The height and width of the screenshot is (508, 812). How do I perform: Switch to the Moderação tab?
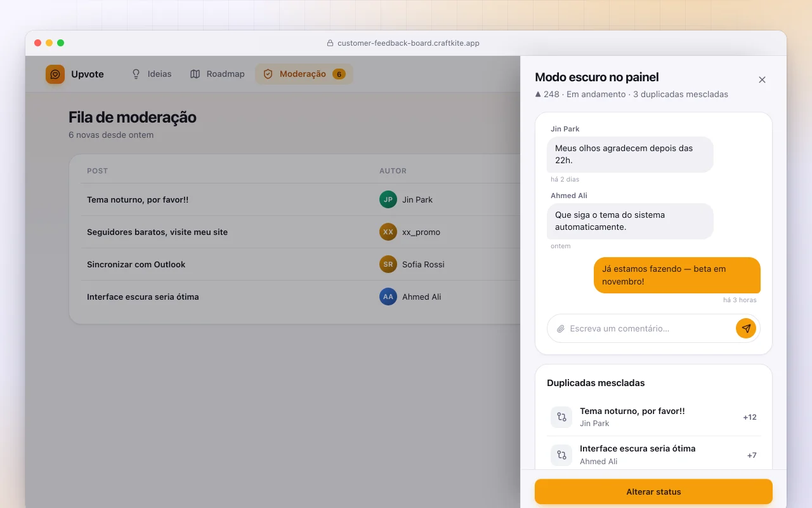[304, 74]
